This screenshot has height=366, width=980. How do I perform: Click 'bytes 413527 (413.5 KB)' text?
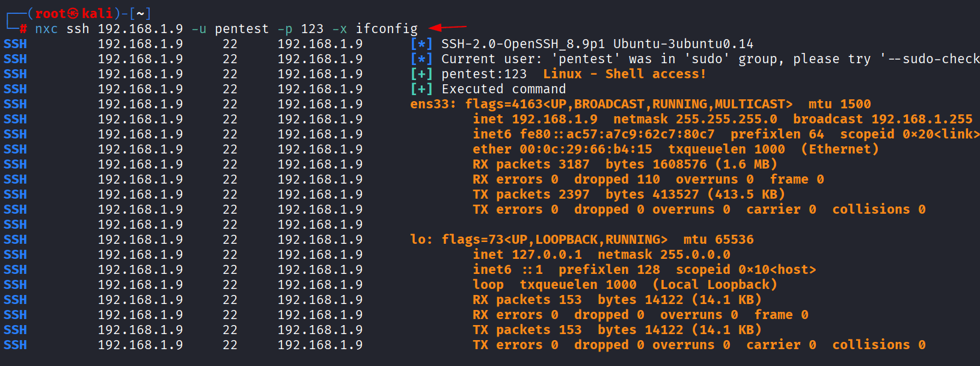tap(695, 194)
